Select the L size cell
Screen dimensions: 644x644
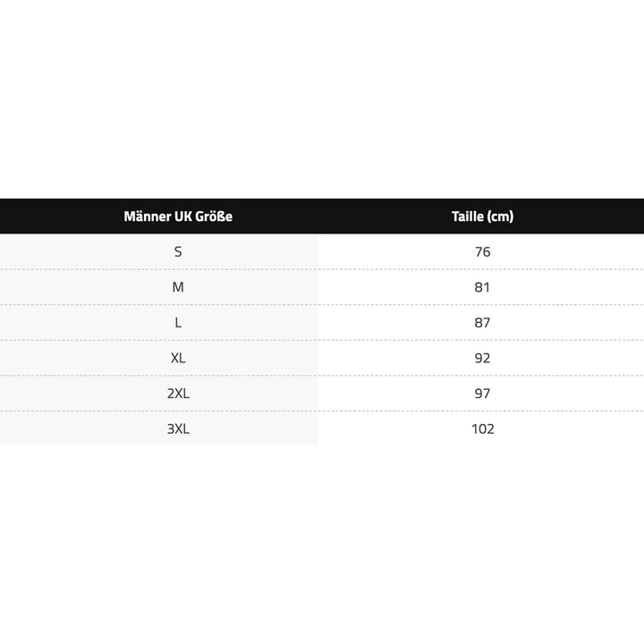pos(178,323)
